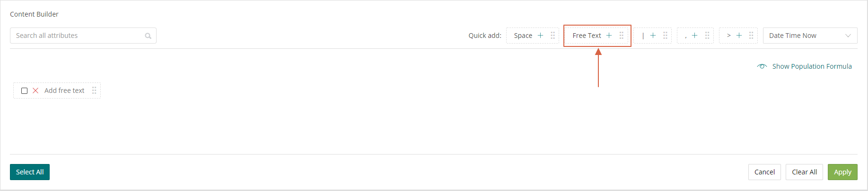
Task: Click the green Apply button
Action: click(842, 172)
